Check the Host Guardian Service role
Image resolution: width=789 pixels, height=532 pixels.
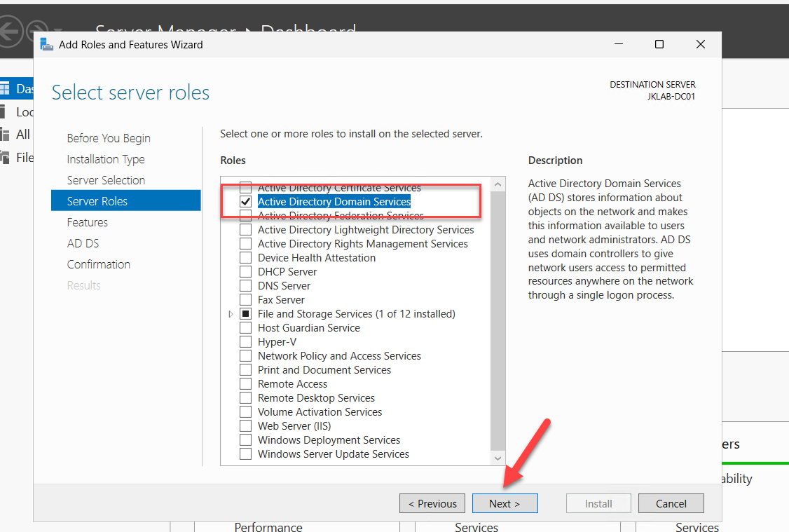pos(245,328)
